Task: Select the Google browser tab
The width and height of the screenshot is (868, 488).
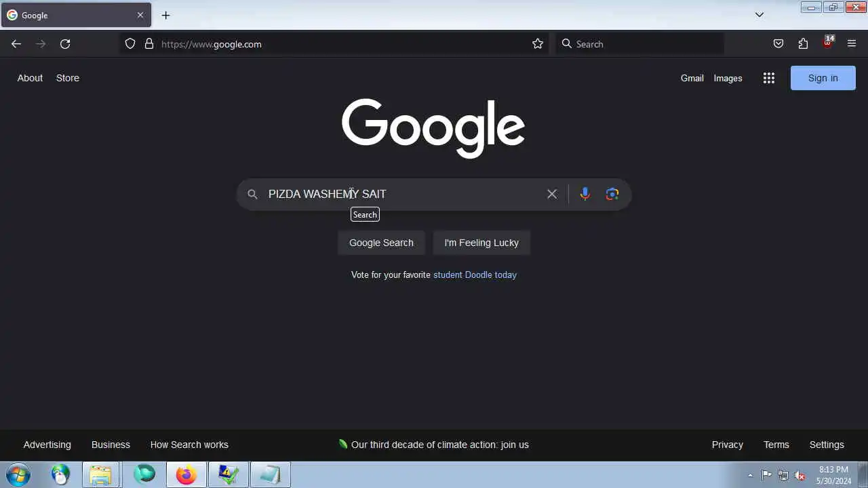Action: [x=76, y=15]
